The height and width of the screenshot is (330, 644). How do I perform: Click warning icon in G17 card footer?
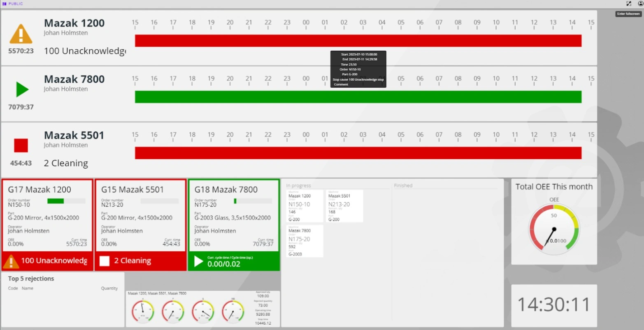click(11, 261)
